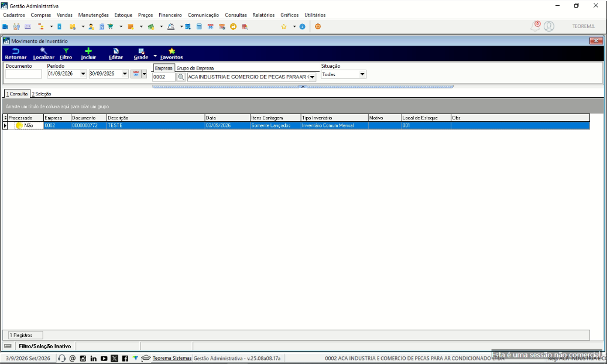Expand the company name dropdown
Screen dimensions: 607x364
[x=312, y=77]
